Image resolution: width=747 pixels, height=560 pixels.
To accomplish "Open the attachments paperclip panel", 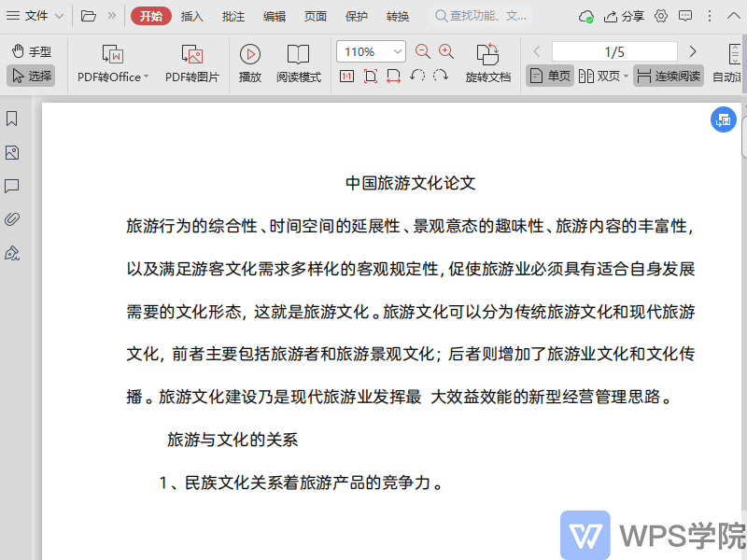I will tap(12, 220).
